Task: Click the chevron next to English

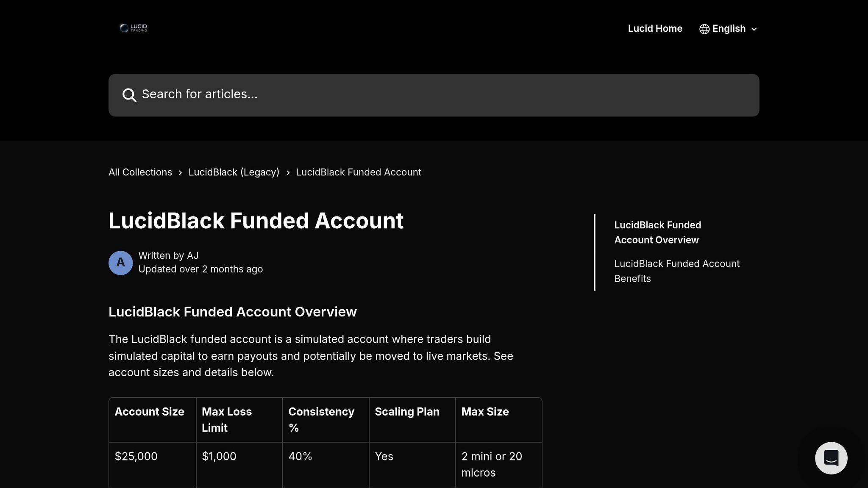Action: (x=754, y=29)
